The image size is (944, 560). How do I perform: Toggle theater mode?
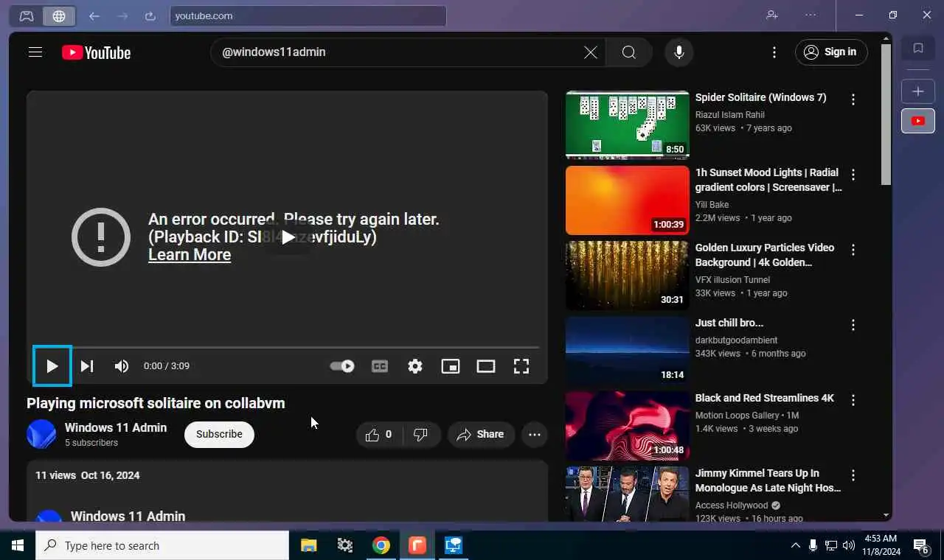pos(486,366)
